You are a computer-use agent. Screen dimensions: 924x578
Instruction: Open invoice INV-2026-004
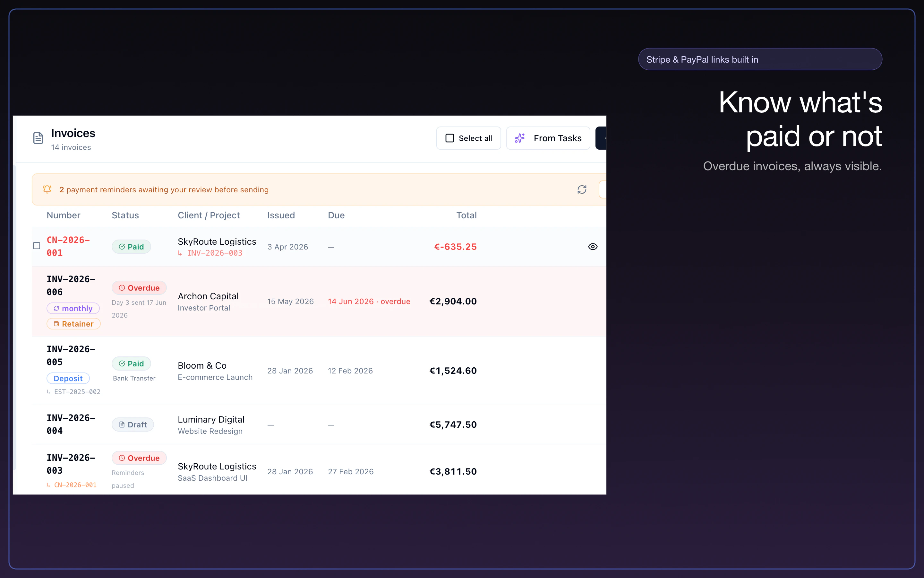click(x=71, y=424)
